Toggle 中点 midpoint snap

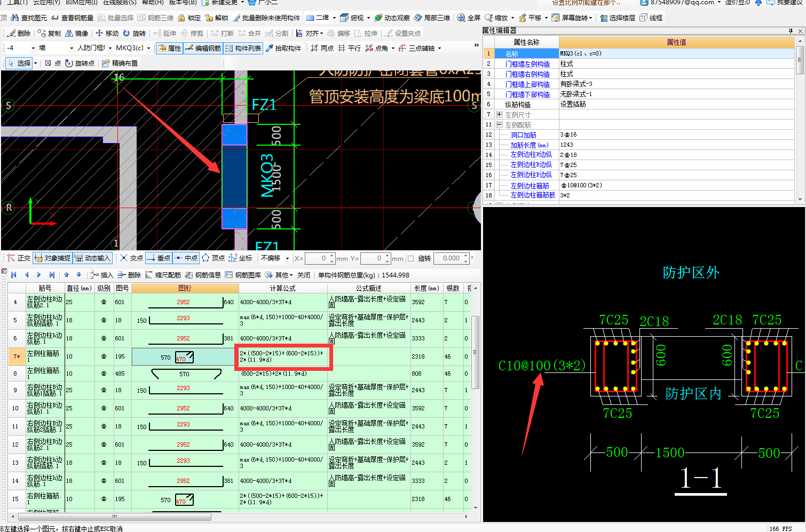pyautogui.click(x=186, y=258)
